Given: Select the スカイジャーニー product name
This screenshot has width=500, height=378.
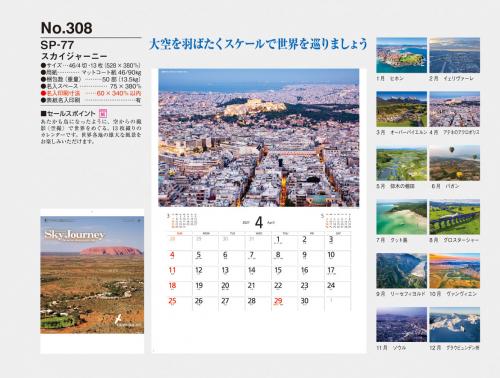Looking at the screenshot, I should coord(74,56).
